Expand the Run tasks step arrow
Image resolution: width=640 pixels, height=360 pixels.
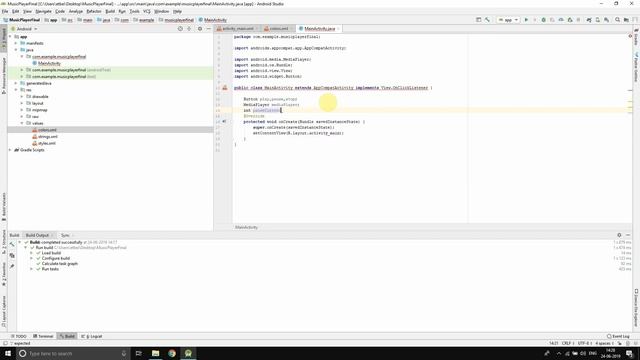coord(31,269)
